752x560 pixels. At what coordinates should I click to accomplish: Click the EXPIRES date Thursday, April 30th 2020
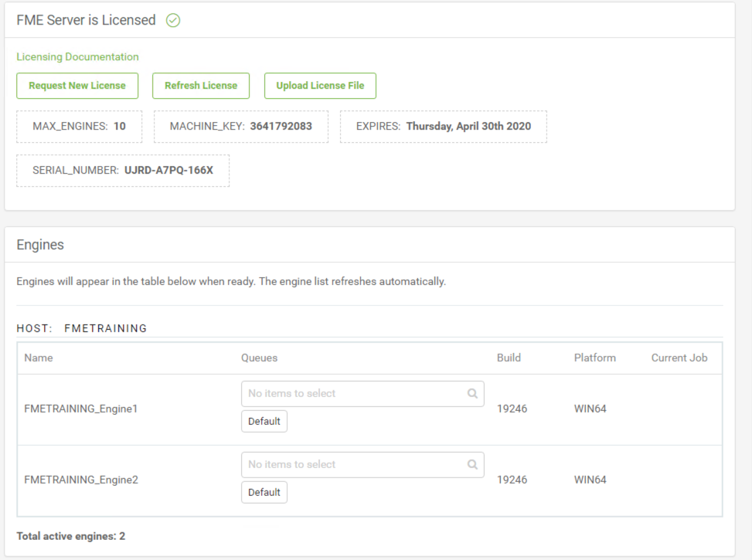(468, 126)
